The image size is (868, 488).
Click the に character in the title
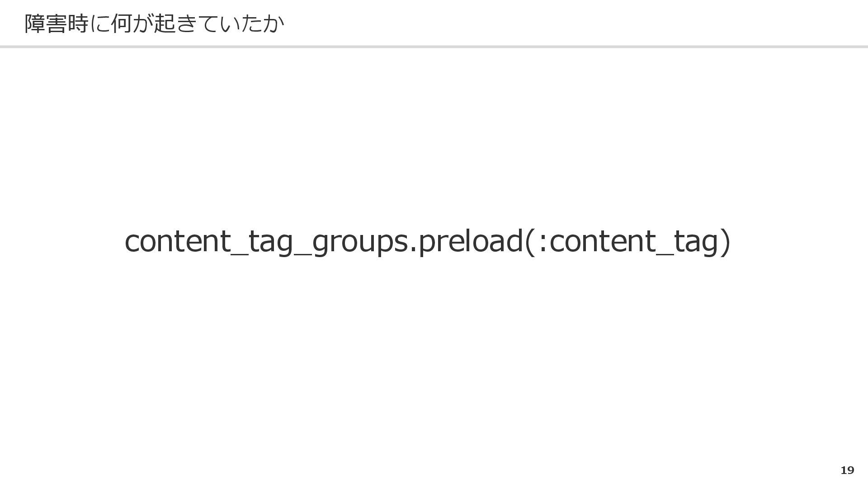pos(100,24)
